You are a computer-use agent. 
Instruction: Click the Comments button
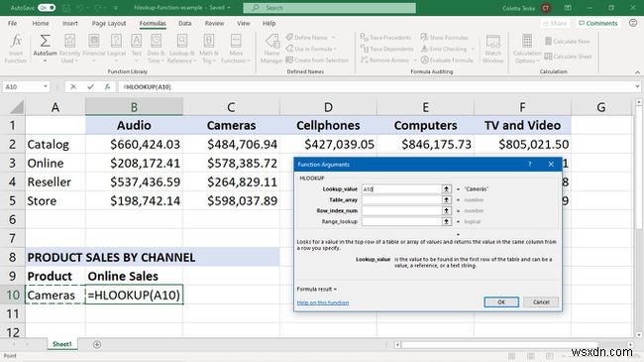click(598, 23)
